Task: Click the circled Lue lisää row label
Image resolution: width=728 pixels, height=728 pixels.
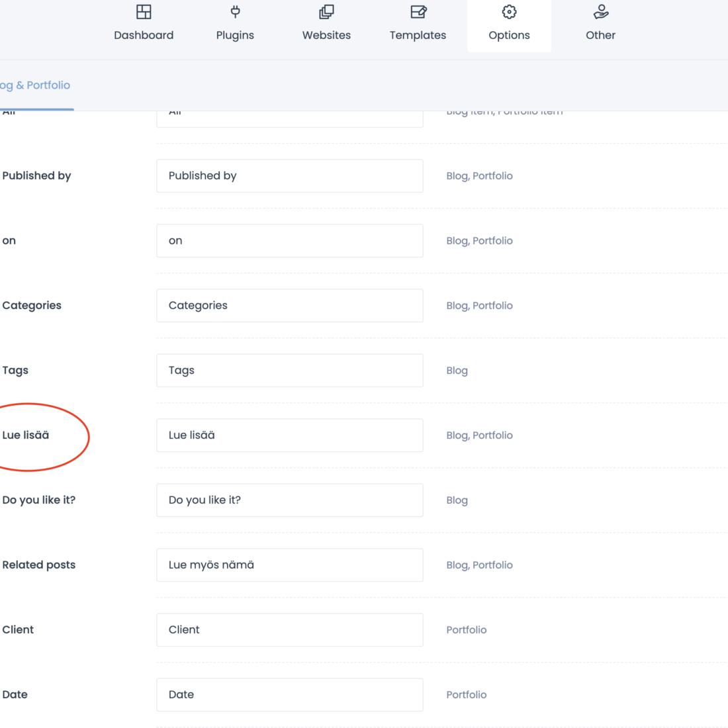Action: pos(26,435)
